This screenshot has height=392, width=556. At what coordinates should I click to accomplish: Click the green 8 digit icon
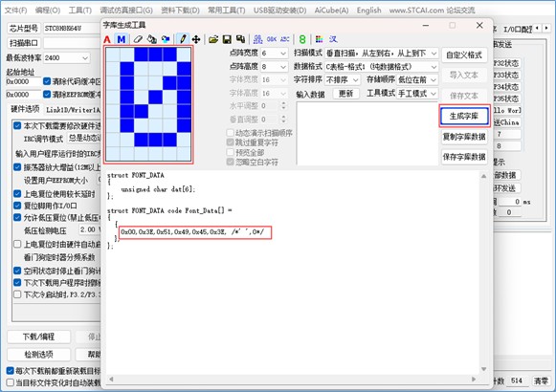(302, 39)
